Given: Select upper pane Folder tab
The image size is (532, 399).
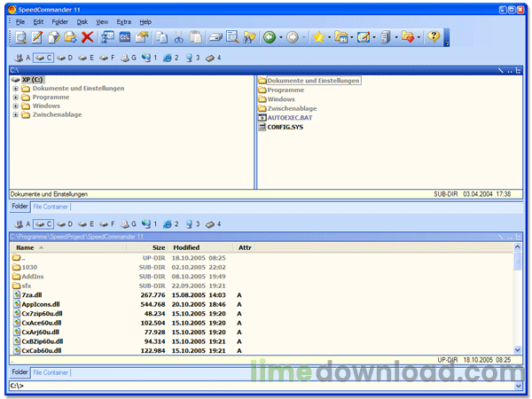Looking at the screenshot, I should [x=20, y=207].
